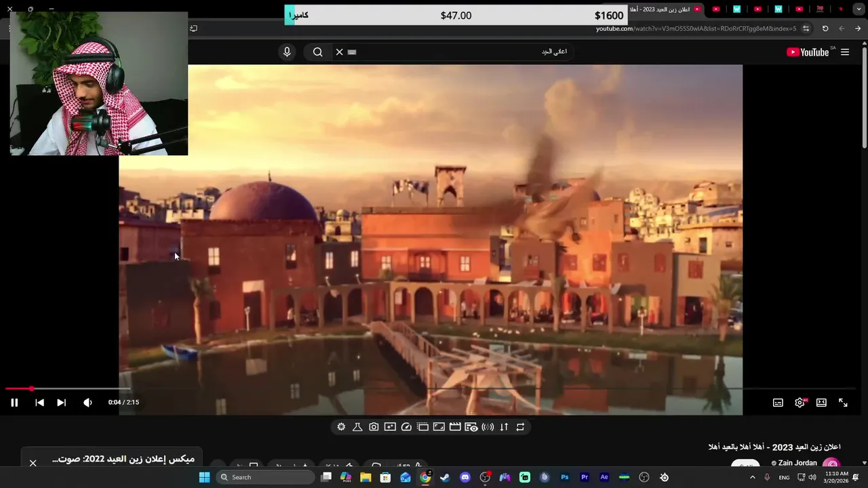Go to the previous video in playlist
This screenshot has width=868, height=488.
(x=39, y=403)
